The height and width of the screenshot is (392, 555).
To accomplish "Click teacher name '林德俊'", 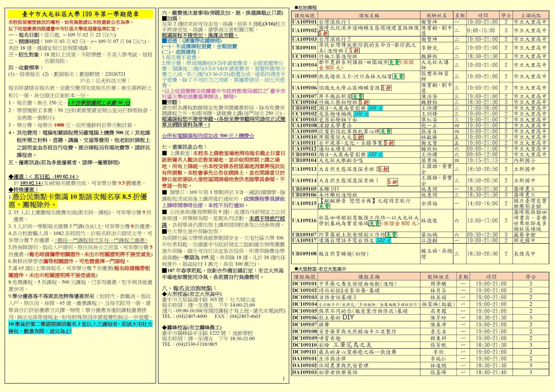I will [x=429, y=220].
